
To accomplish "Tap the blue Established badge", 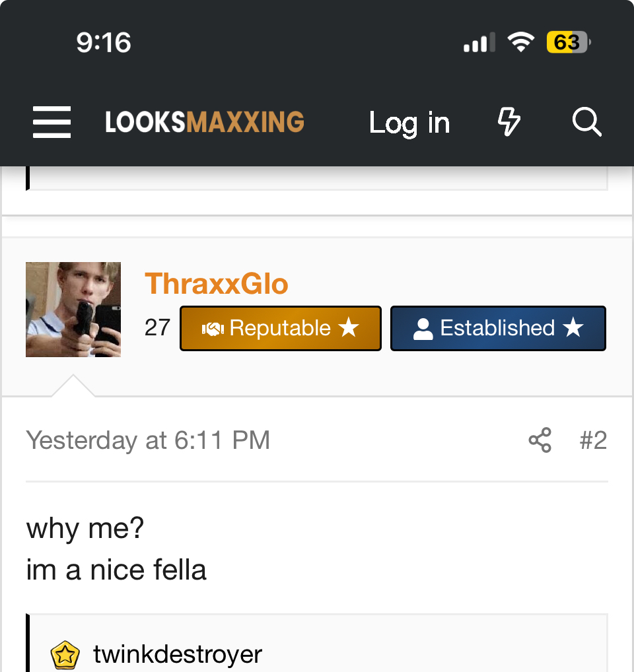I will click(498, 328).
